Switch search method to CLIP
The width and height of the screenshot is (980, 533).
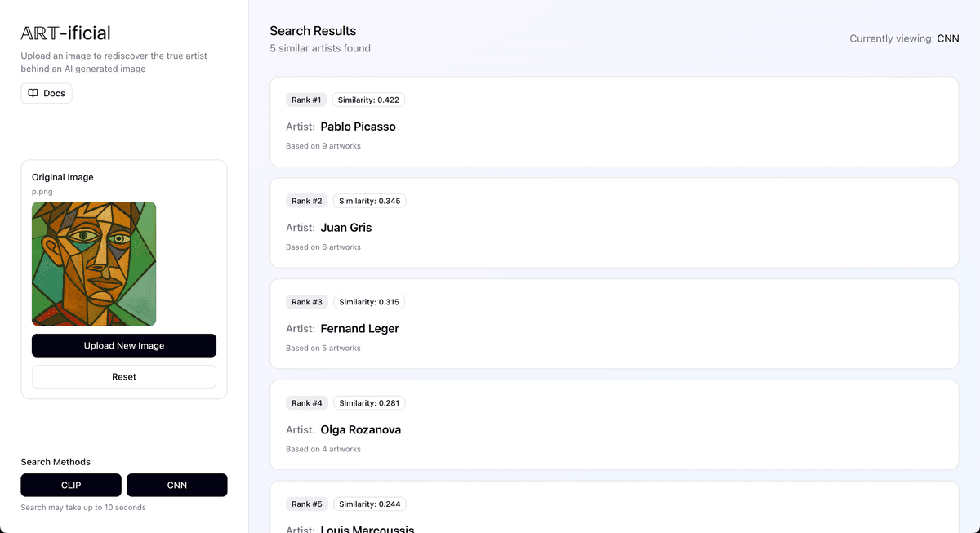click(71, 485)
